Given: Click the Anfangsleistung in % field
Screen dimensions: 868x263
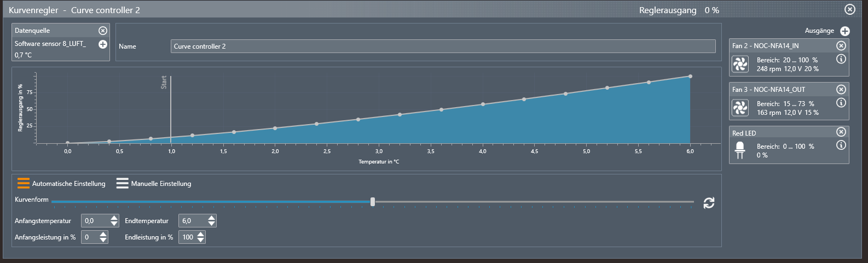Looking at the screenshot, I should tap(90, 237).
